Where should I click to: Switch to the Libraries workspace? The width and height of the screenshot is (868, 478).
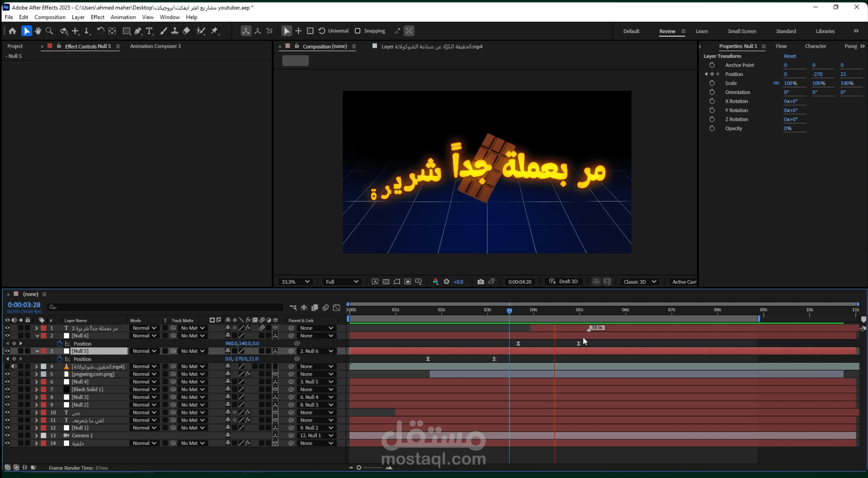point(825,32)
